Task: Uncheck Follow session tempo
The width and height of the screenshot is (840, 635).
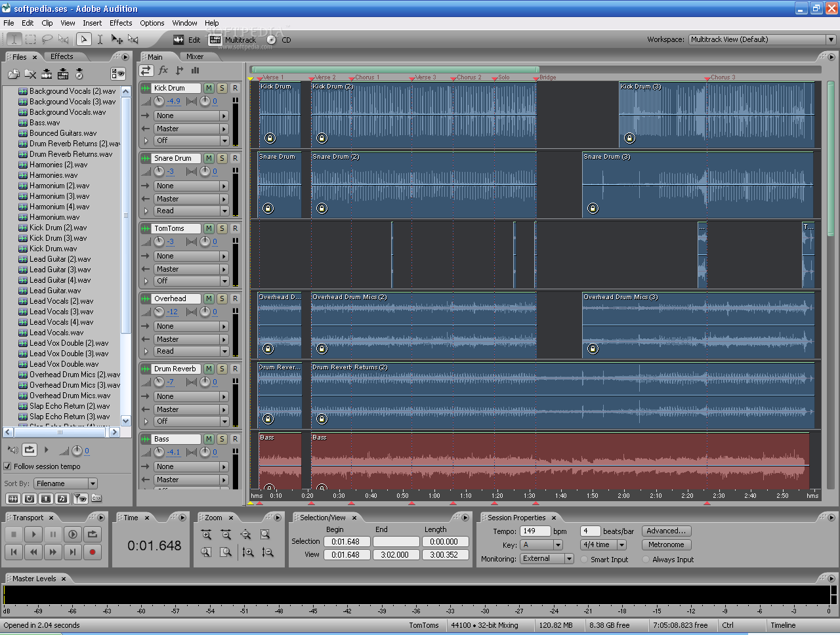Action: (7, 466)
